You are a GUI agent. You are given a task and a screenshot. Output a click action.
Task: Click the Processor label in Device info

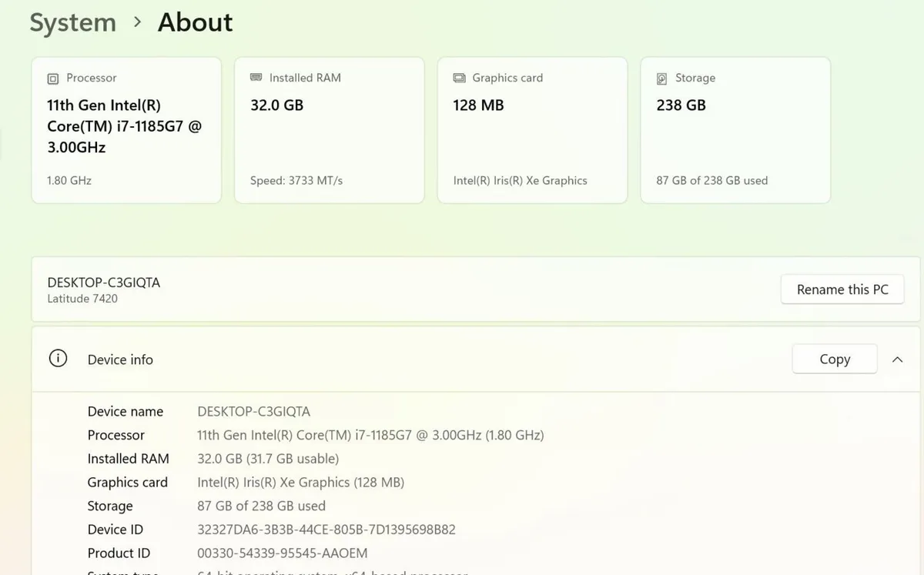point(116,435)
